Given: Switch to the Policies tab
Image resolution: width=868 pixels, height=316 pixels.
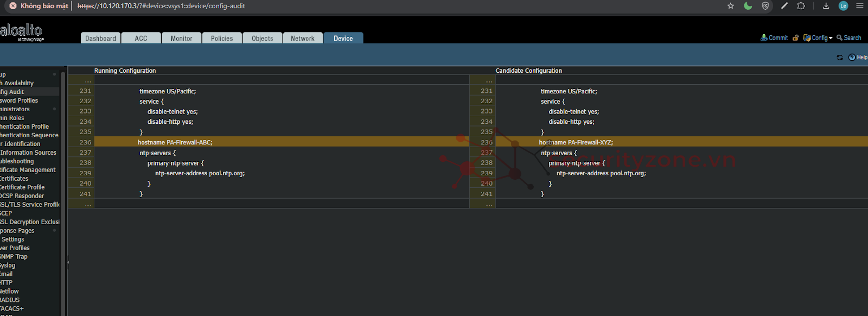Looking at the screenshot, I should tap(222, 39).
